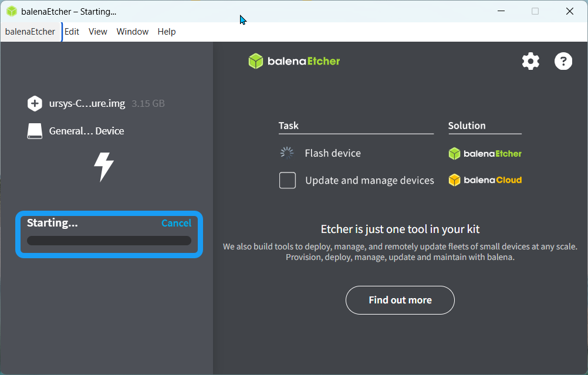Screen dimensions: 588x375
Task: Click the ursys image file name
Action: click(x=87, y=104)
